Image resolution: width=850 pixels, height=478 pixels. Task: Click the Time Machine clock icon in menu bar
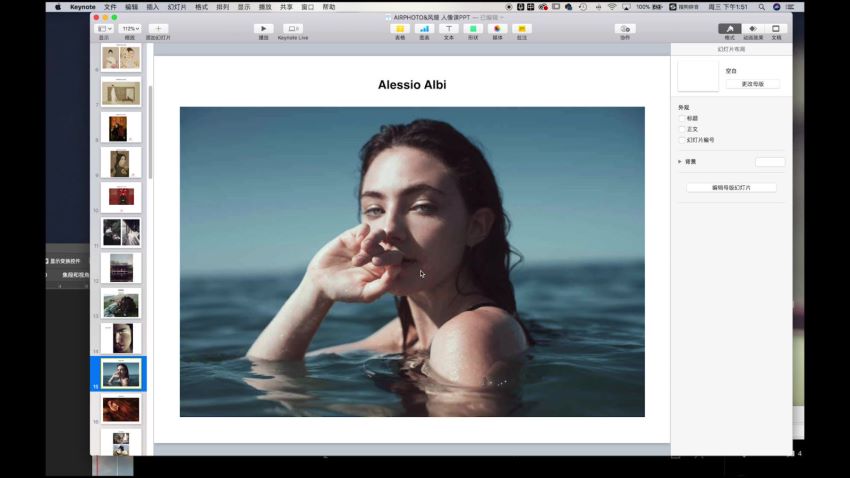coord(583,7)
